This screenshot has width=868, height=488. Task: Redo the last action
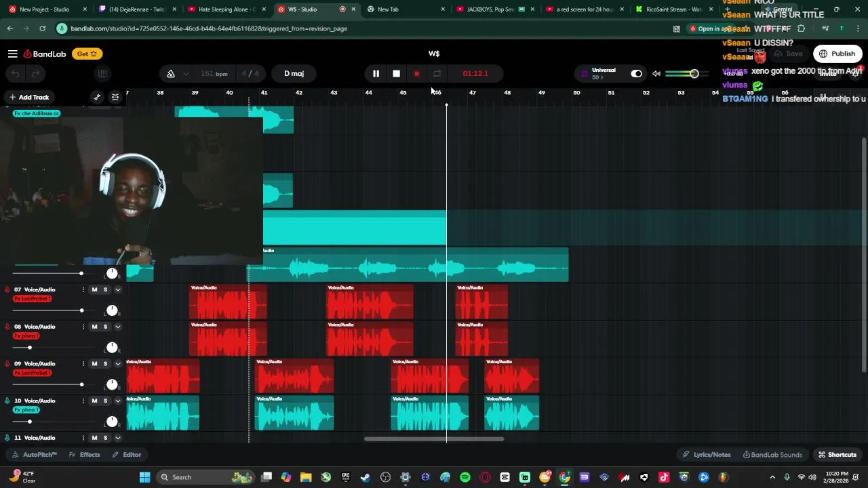pyautogui.click(x=35, y=73)
